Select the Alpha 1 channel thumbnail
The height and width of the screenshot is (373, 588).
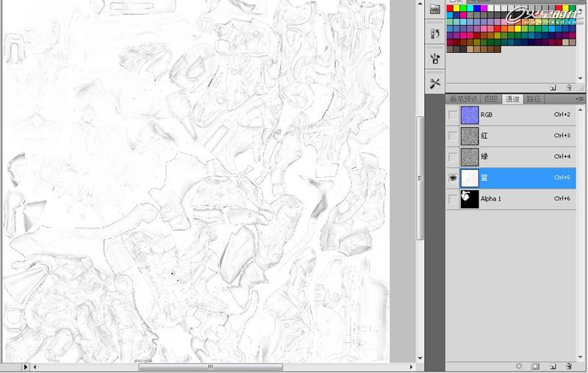[470, 199]
